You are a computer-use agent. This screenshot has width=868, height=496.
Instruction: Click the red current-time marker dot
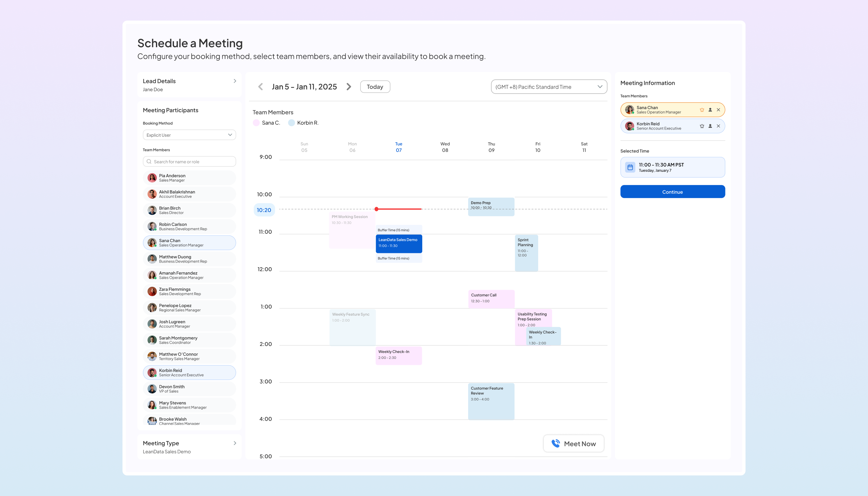pos(376,209)
